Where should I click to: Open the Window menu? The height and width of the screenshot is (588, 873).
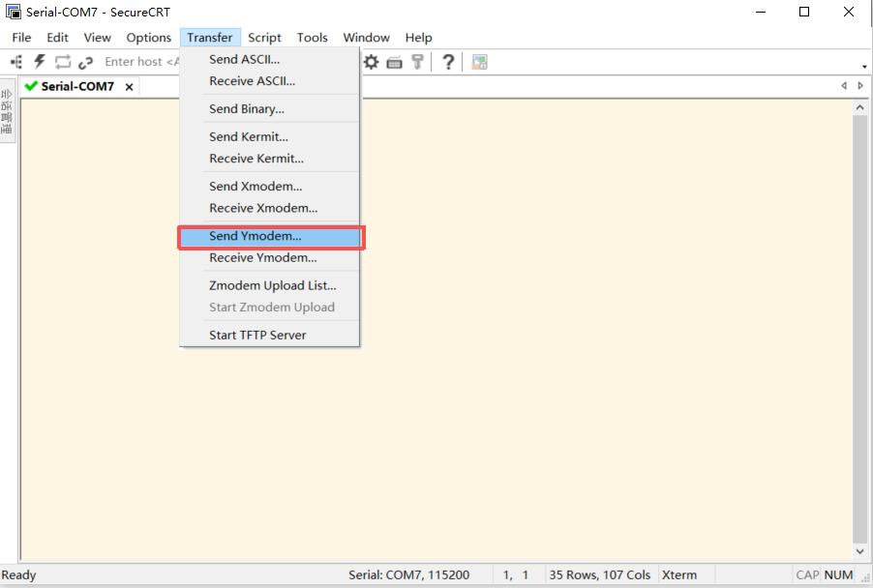[x=367, y=38]
